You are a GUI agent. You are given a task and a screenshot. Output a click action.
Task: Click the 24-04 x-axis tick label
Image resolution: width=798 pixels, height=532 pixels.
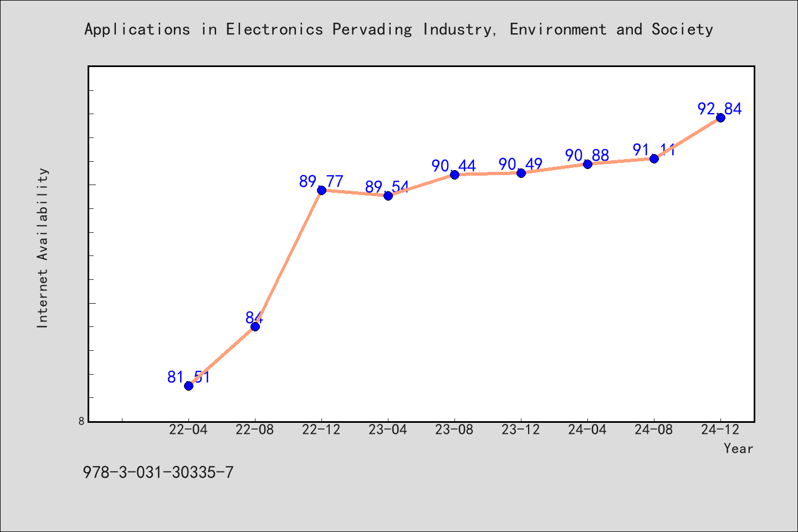[587, 430]
